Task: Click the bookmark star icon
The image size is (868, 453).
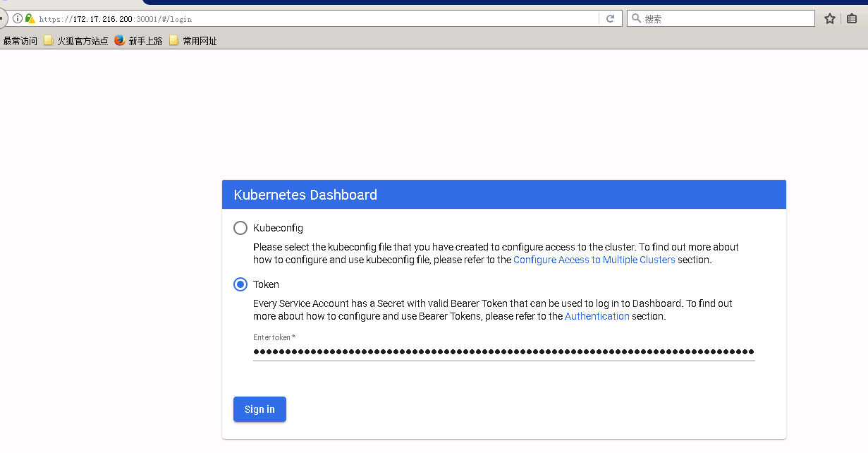Action: tap(830, 19)
